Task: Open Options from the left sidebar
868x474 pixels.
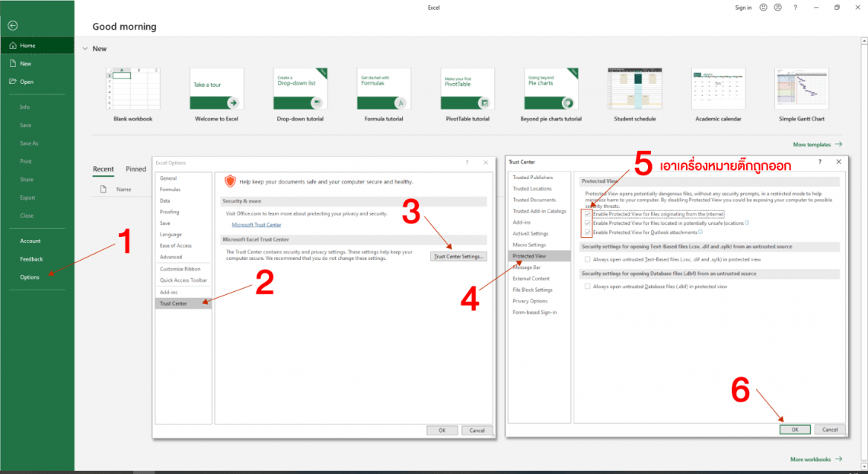Action: pyautogui.click(x=30, y=277)
